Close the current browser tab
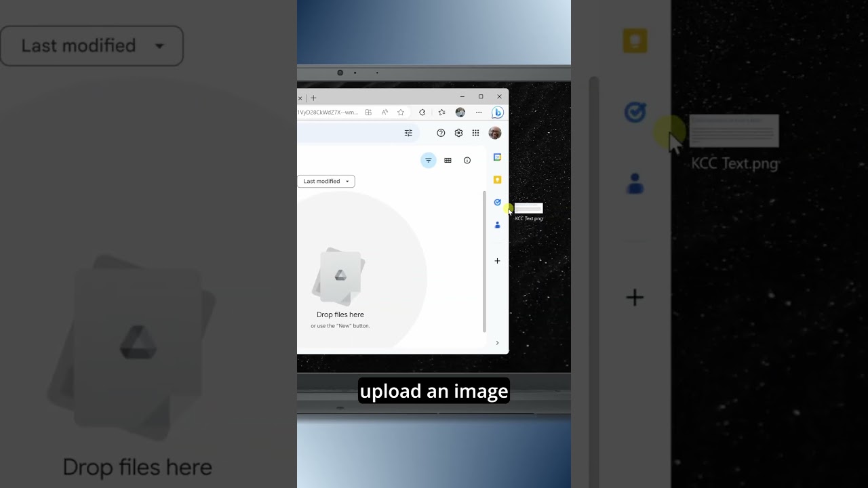 (x=300, y=98)
